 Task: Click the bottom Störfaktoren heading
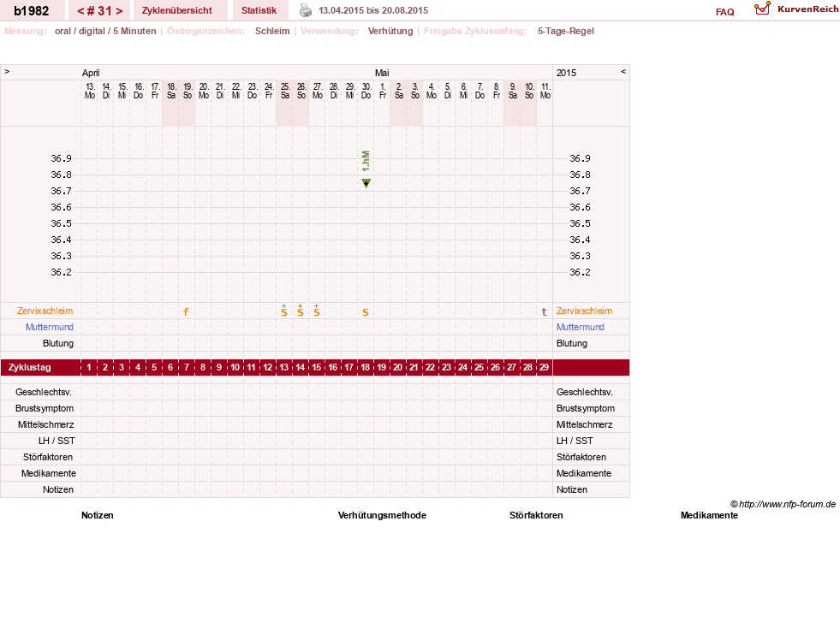click(536, 515)
